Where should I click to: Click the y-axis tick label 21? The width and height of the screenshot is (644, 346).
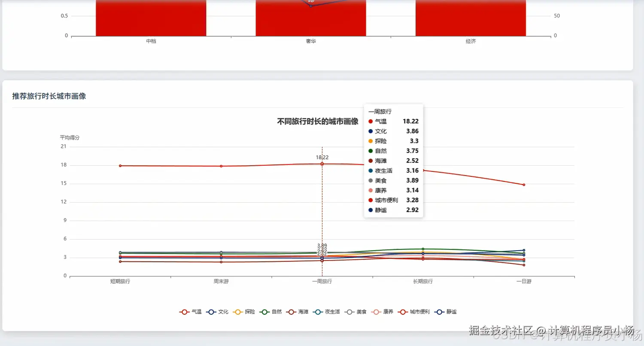[x=64, y=146]
